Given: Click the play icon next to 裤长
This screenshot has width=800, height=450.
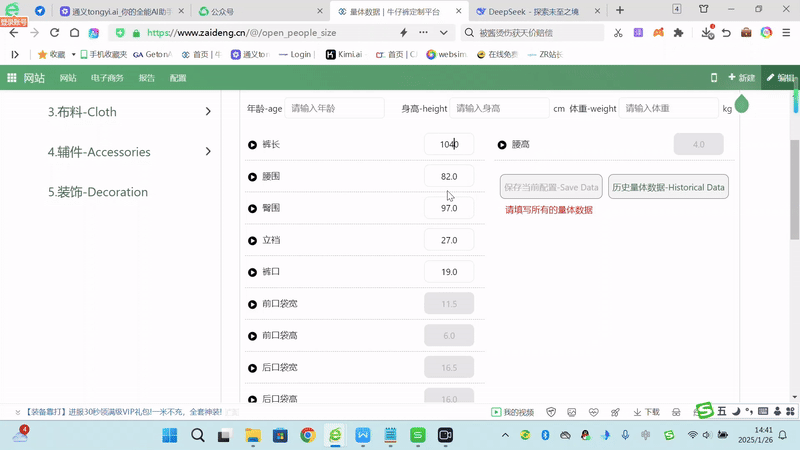Looking at the screenshot, I should click(x=253, y=145).
